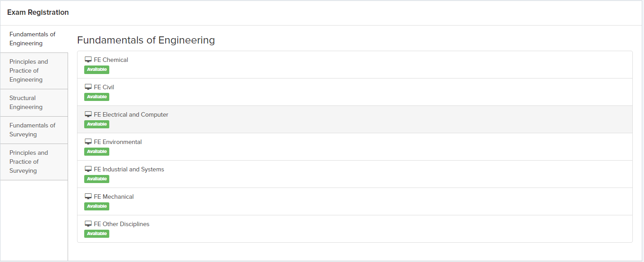
Task: Open the Fundamentals of Engineering tab
Action: point(32,39)
